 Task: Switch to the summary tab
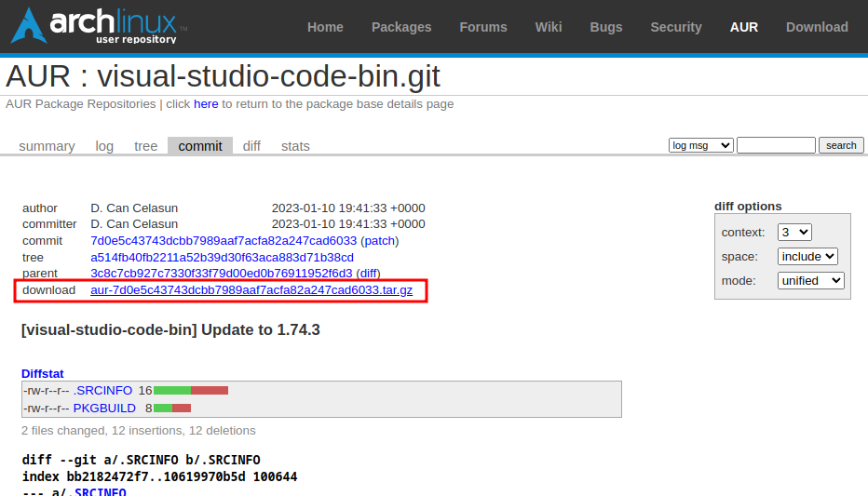(x=47, y=146)
